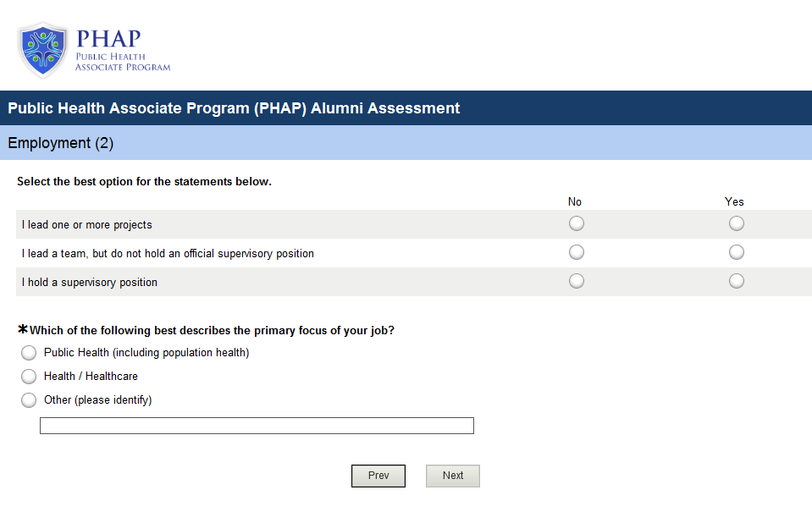Mark No for holding a supervisory position
The width and height of the screenshot is (812, 523).
coord(577,281)
